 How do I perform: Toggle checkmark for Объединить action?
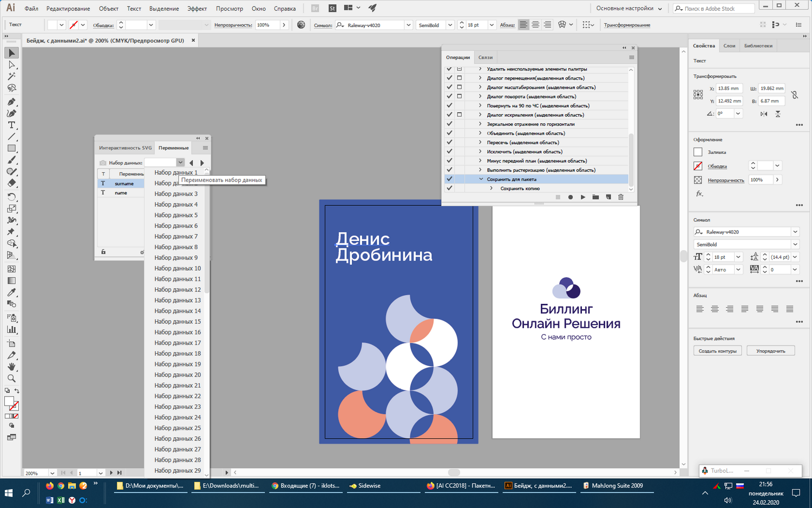click(449, 133)
